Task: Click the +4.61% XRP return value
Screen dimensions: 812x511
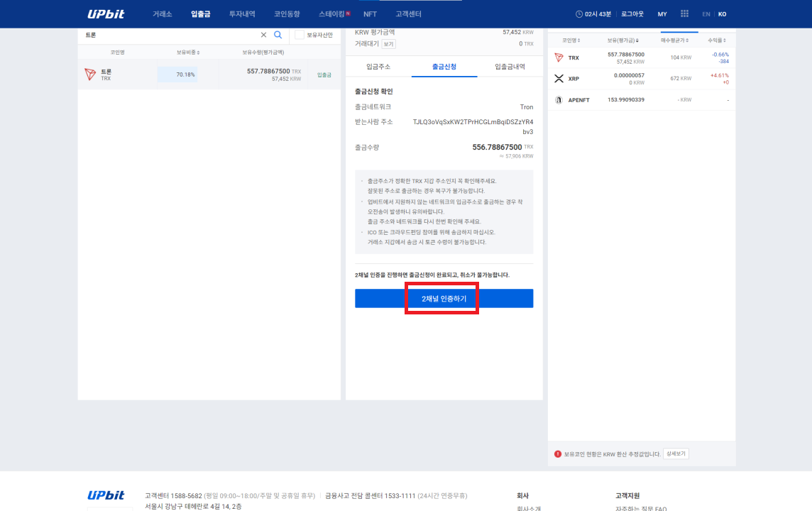Action: coord(719,76)
